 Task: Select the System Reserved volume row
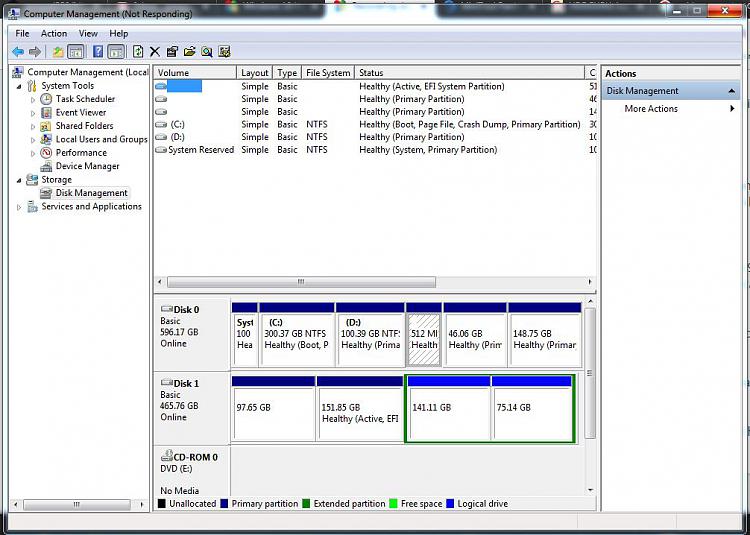375,150
